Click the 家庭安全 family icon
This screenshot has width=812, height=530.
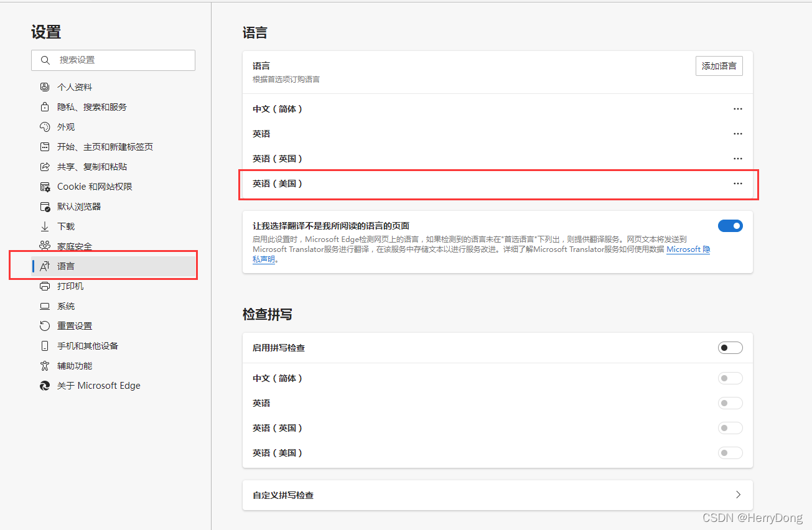click(x=45, y=246)
